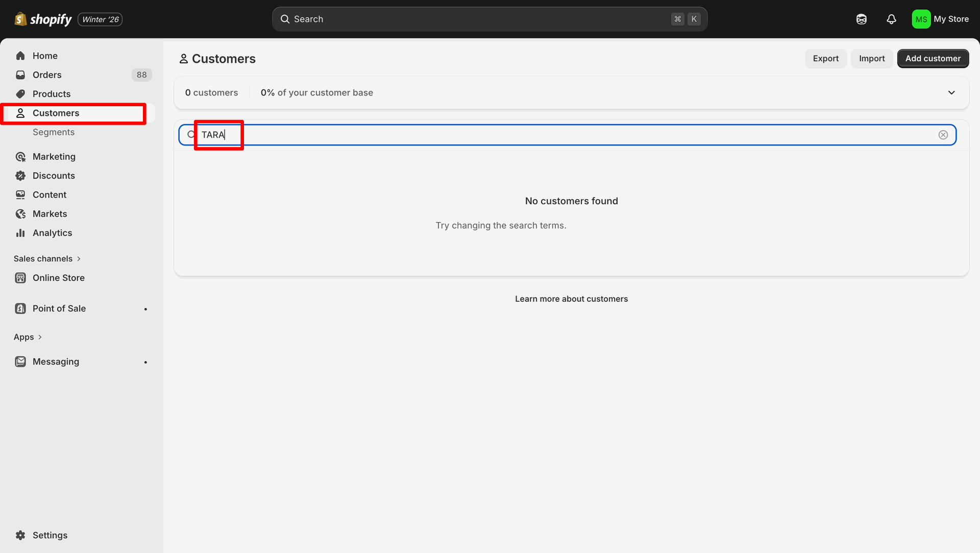Expand the customer summary chevron
This screenshot has height=553, width=980.
[x=951, y=92]
